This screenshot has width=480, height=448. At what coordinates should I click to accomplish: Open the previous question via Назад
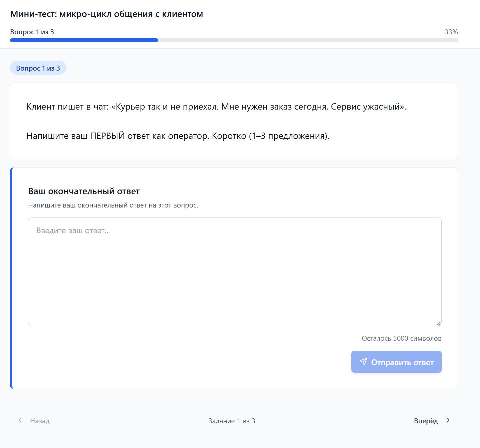click(40, 421)
